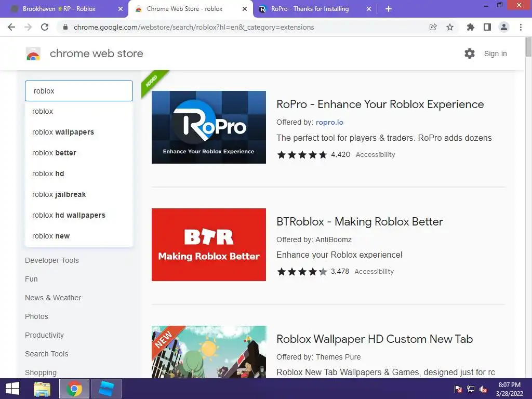Viewport: 532px width, 399px height.
Task: Filter by Shopping category
Action: coord(41,372)
